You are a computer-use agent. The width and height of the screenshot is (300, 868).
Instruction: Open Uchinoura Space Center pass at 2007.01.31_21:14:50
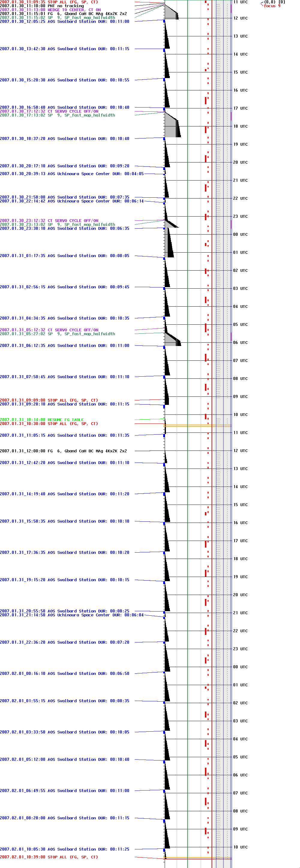click(x=71, y=615)
